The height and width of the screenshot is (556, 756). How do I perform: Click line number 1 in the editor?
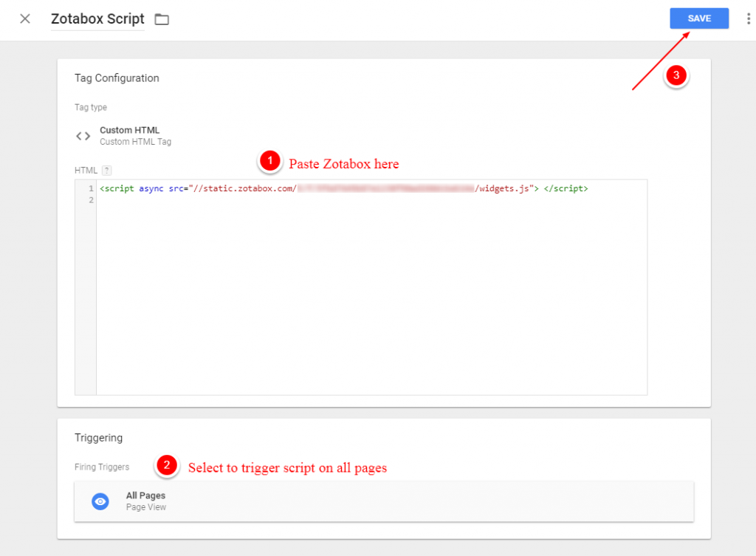click(89, 188)
